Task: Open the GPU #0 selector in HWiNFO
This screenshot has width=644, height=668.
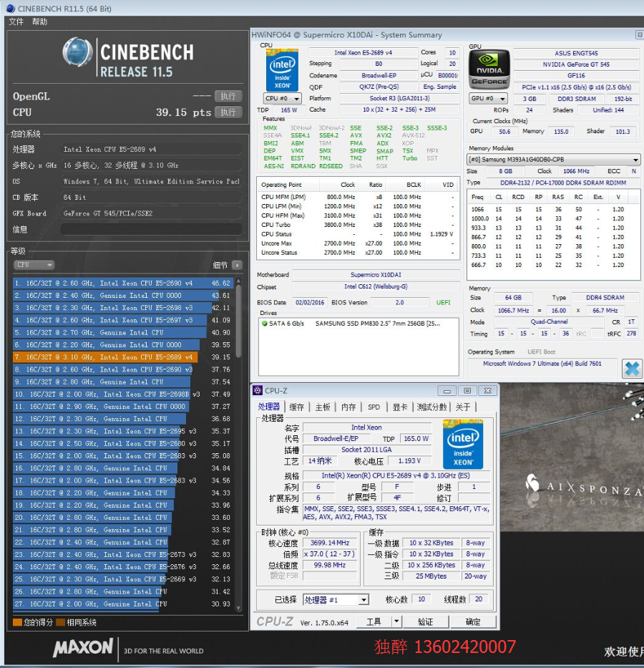Action: (487, 98)
